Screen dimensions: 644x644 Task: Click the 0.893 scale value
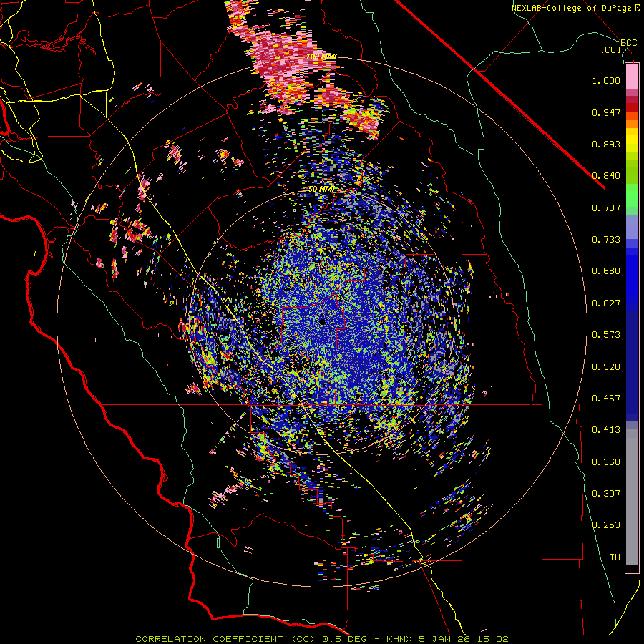(x=606, y=144)
